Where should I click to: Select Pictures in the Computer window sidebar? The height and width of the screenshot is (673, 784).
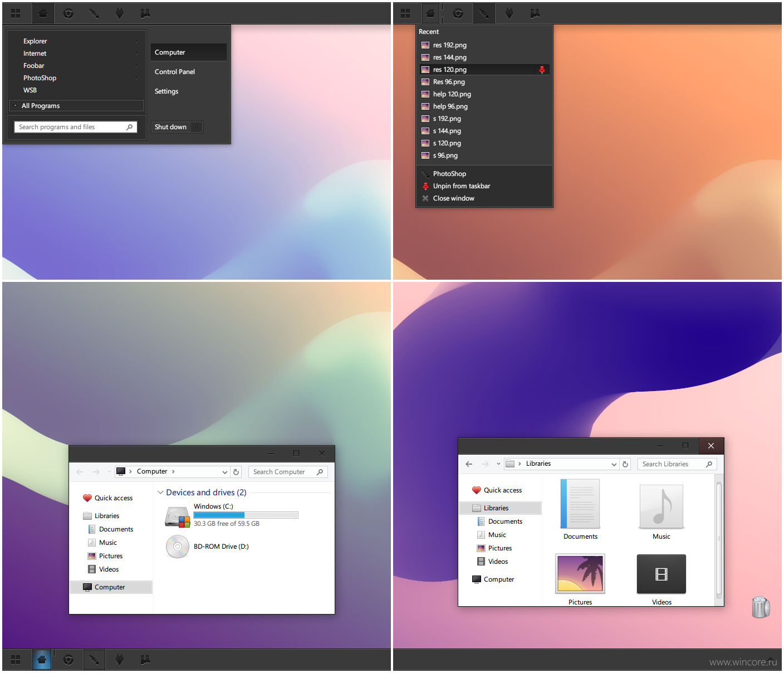[x=111, y=556]
